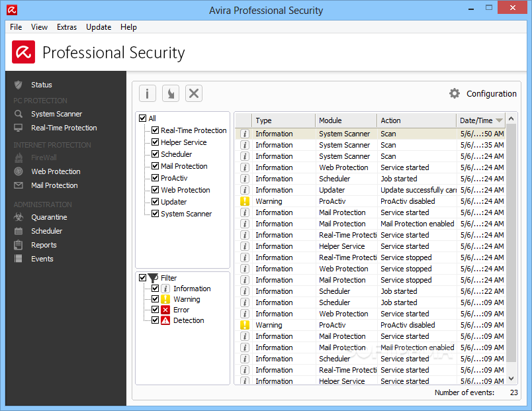Click the Show event information 'i' button
The width and height of the screenshot is (532, 411).
[148, 93]
